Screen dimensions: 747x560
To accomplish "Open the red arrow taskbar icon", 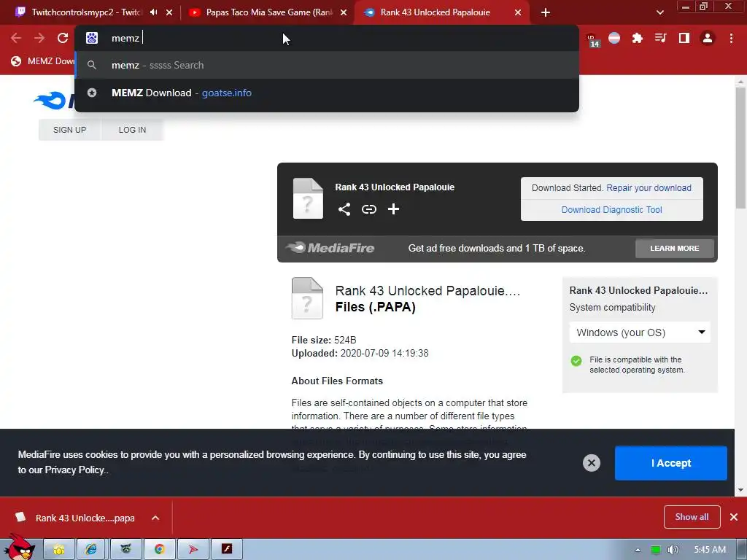I will pos(193,549).
